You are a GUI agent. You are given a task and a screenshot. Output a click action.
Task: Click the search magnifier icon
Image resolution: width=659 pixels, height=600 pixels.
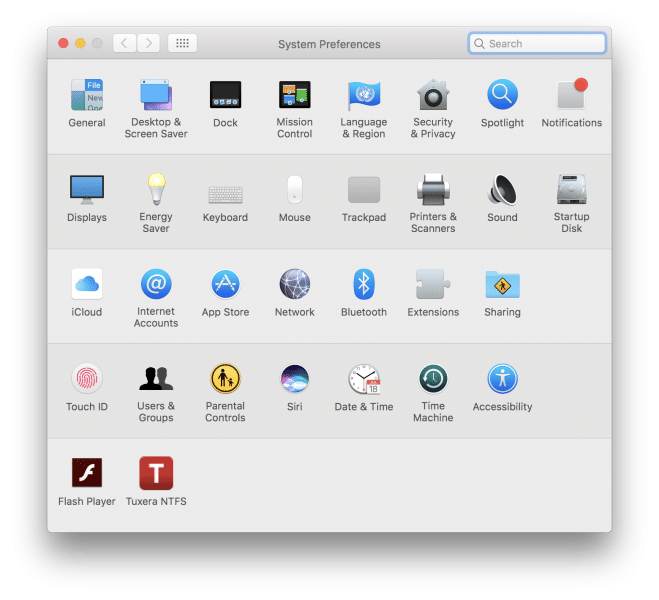479,44
